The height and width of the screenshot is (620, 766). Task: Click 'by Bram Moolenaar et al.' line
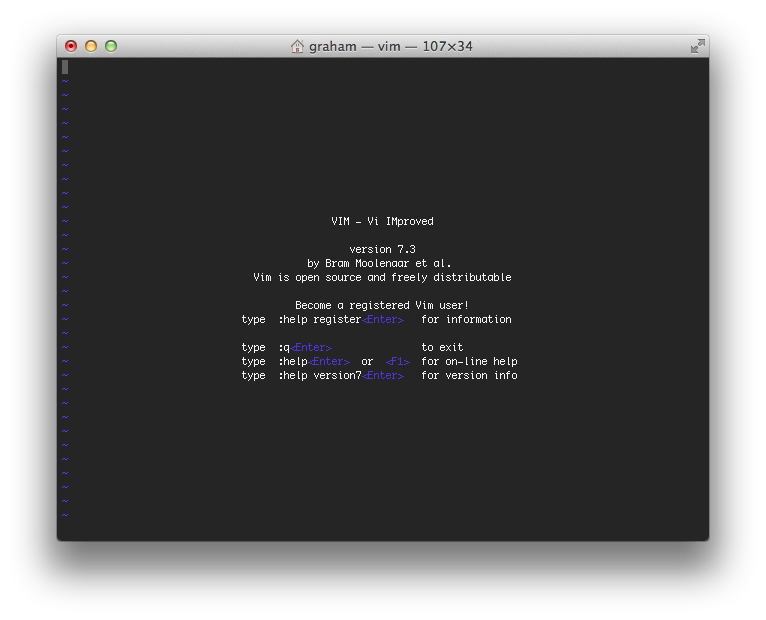(379, 263)
